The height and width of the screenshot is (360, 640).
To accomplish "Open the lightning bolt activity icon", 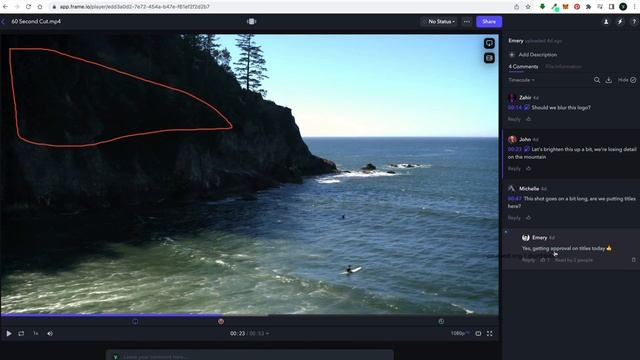I will coord(620,22).
